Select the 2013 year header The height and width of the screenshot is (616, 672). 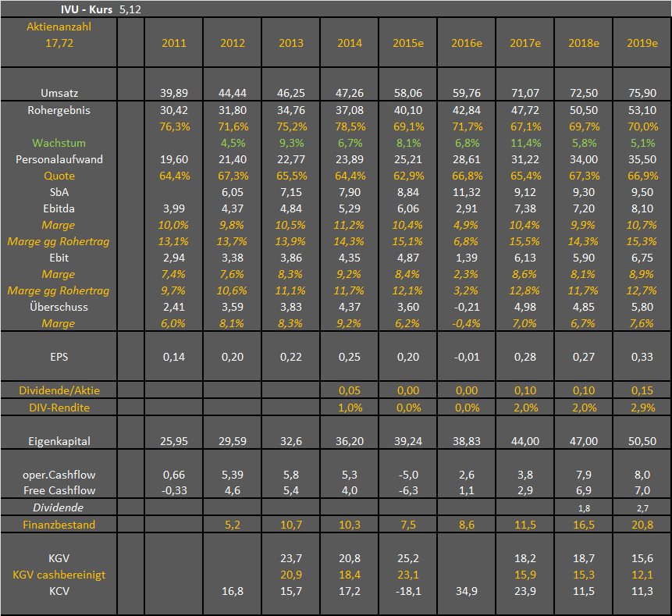[291, 43]
